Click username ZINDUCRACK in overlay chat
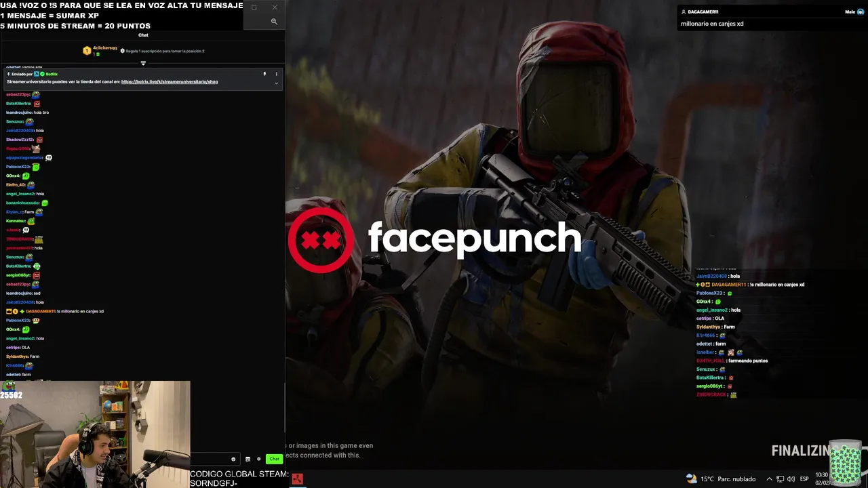 click(711, 394)
